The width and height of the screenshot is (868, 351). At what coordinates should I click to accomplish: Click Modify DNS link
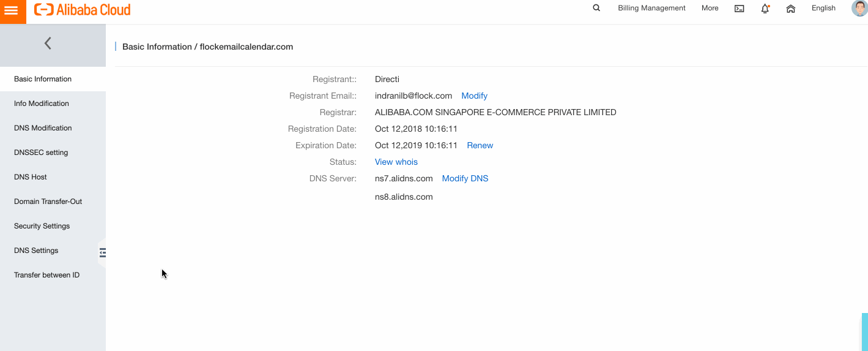(465, 178)
